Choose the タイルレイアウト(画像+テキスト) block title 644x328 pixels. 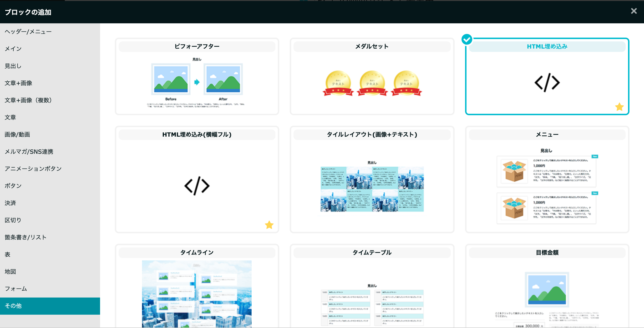click(372, 135)
